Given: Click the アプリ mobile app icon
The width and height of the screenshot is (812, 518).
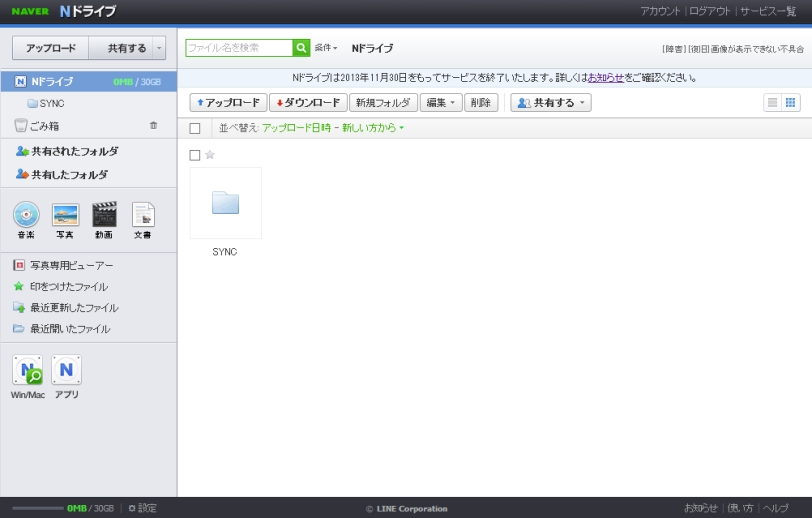Looking at the screenshot, I should coord(66,369).
